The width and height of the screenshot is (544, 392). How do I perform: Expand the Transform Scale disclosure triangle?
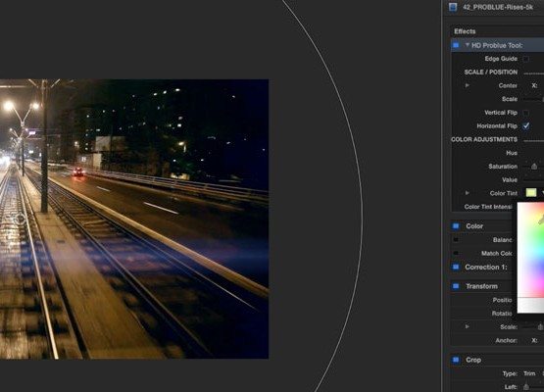(468, 326)
